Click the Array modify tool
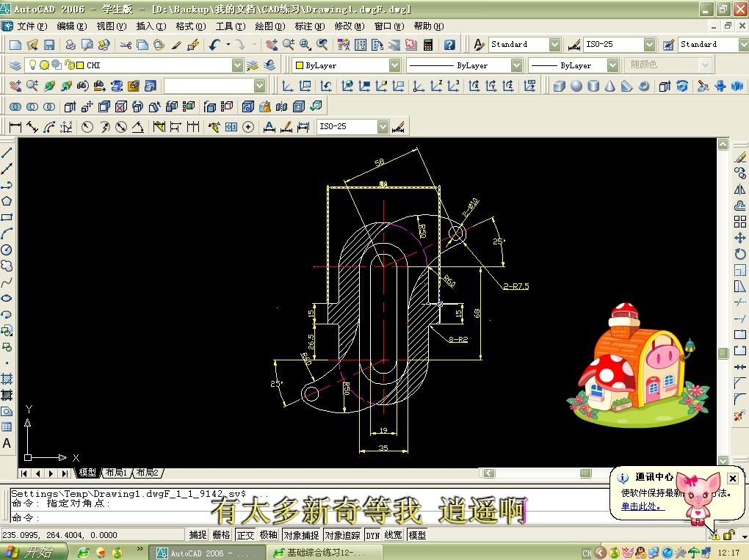 pos(740,222)
